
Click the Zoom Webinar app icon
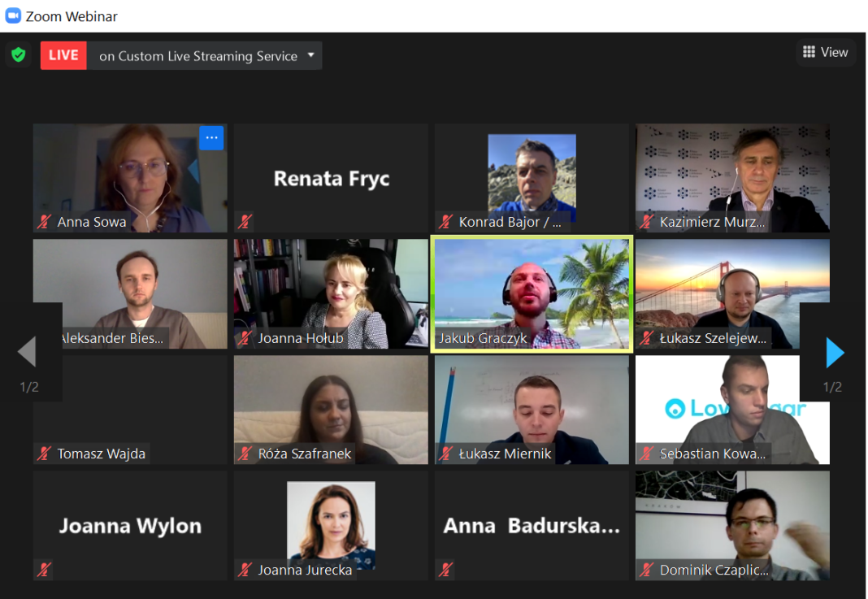(x=13, y=16)
